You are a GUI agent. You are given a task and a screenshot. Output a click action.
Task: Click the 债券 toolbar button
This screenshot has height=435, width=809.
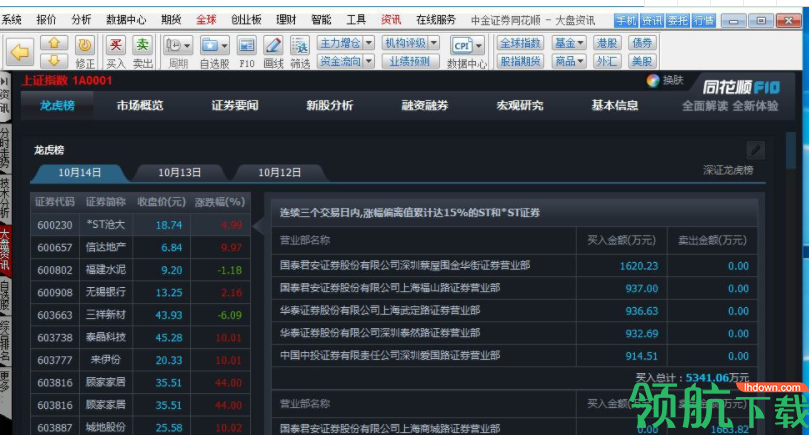642,43
